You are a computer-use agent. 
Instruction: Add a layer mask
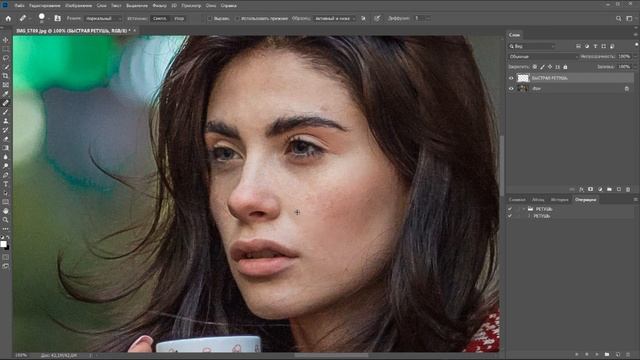click(590, 189)
